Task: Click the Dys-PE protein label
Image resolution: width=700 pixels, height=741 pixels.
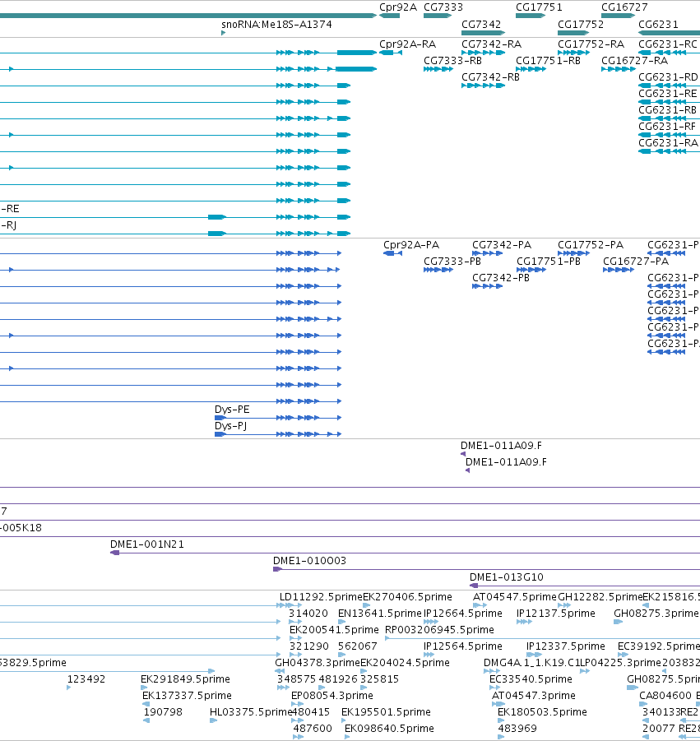Action: pos(232,410)
